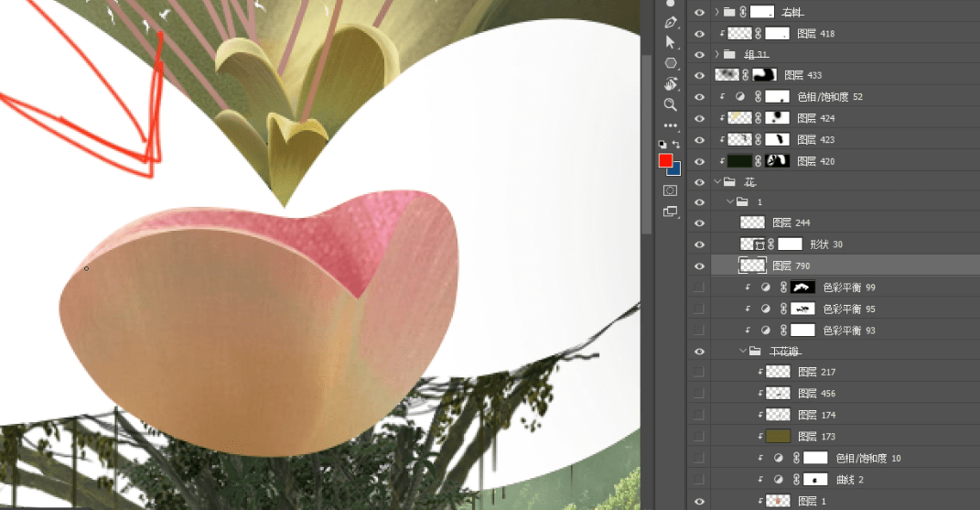The height and width of the screenshot is (510, 980).
Task: Open the three-dots Edit Toolbar menu
Action: pos(671,125)
